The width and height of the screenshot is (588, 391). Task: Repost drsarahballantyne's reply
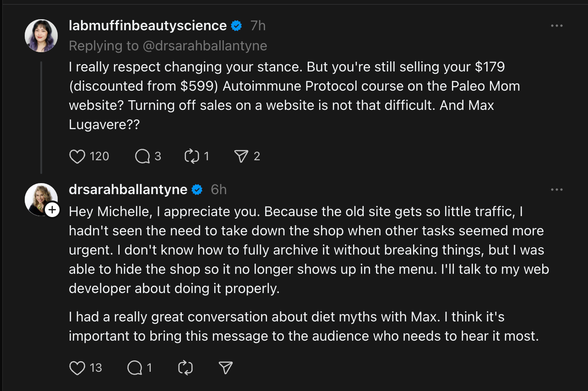(x=185, y=368)
